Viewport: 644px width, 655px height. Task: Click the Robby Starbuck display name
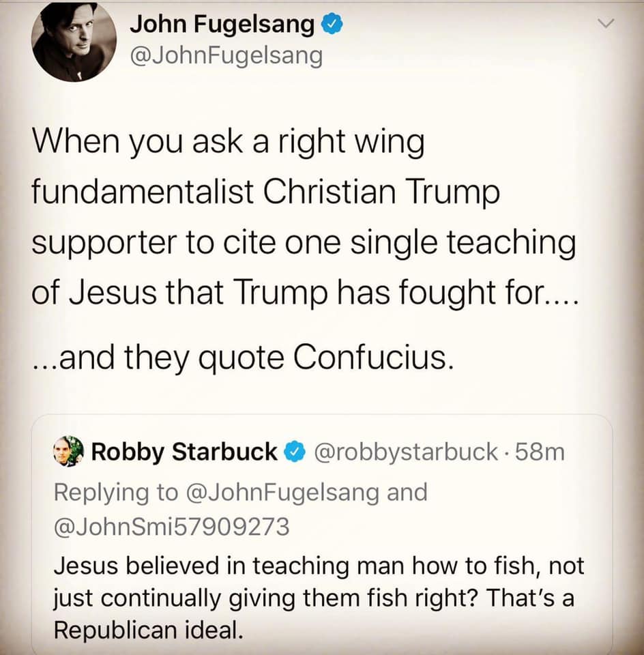pos(184,452)
